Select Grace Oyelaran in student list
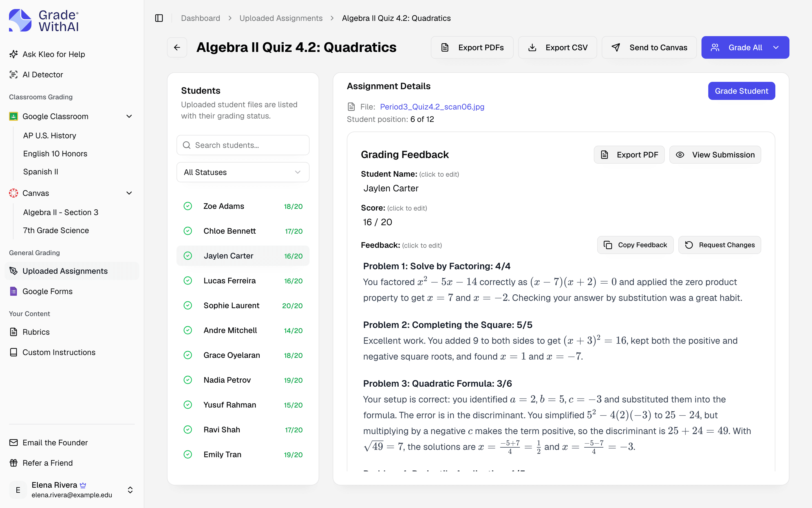This screenshot has height=508, width=812. coord(243,355)
